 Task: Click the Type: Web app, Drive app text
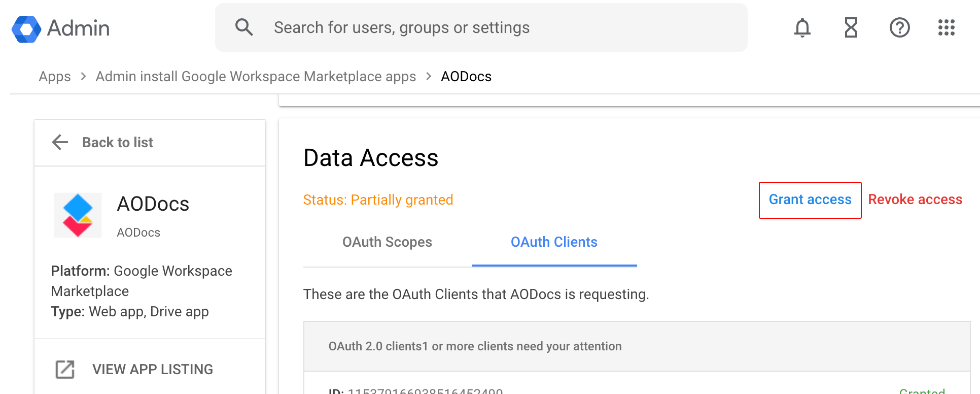130,312
